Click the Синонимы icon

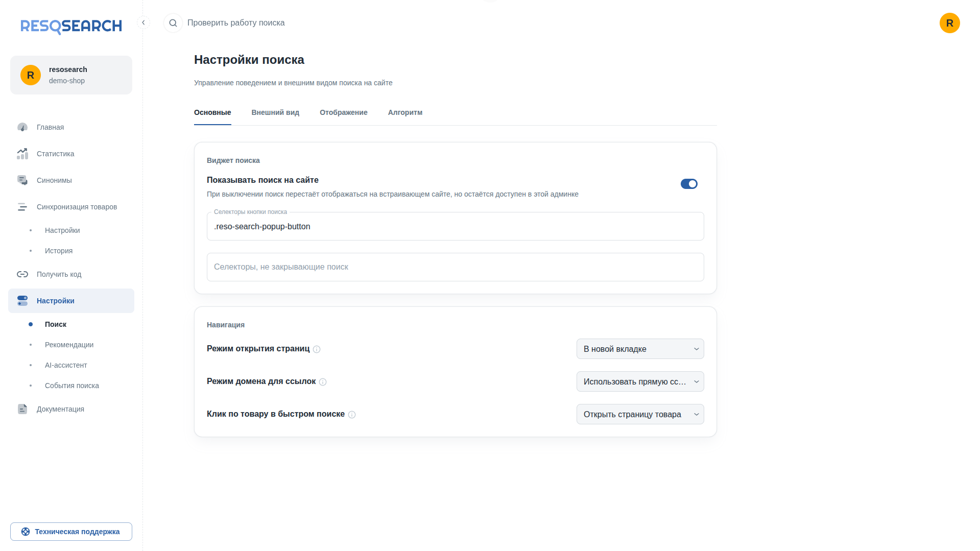(22, 180)
